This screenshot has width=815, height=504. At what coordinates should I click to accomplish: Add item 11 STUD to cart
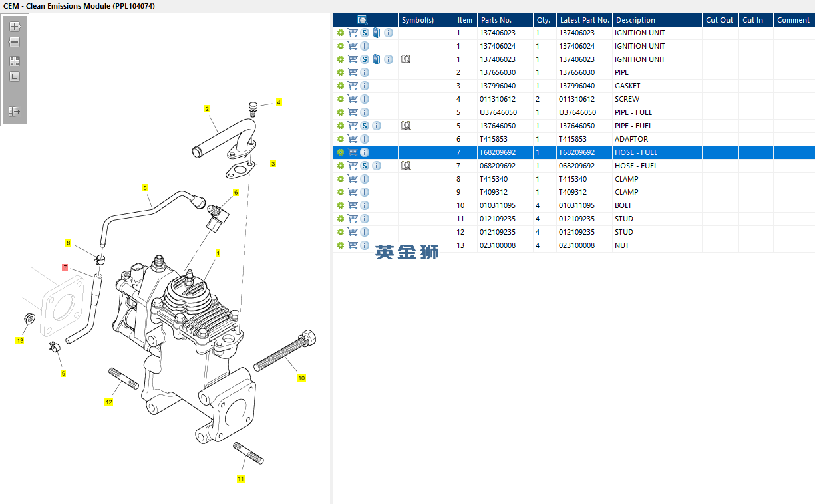[353, 219]
